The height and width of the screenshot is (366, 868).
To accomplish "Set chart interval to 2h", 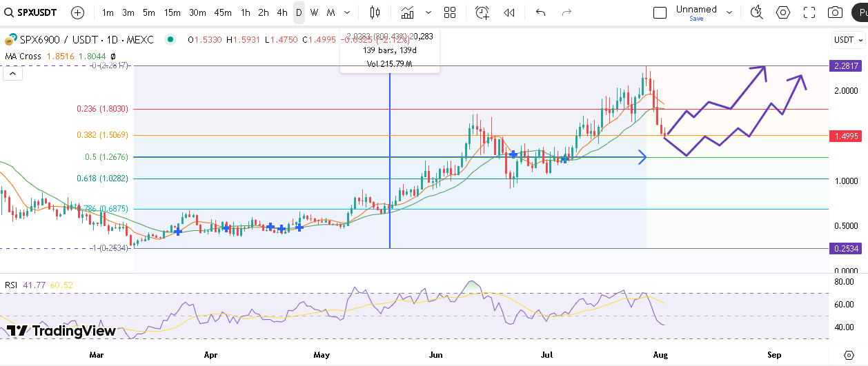I will tap(264, 12).
